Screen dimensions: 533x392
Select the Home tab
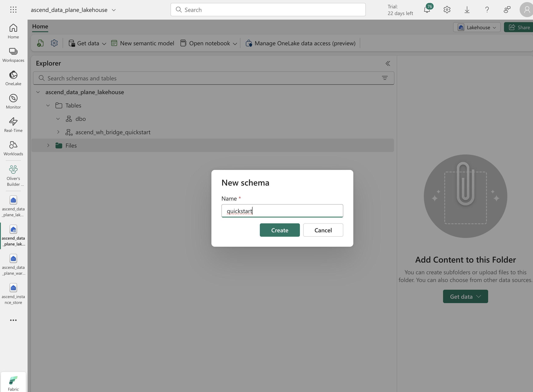click(x=40, y=26)
